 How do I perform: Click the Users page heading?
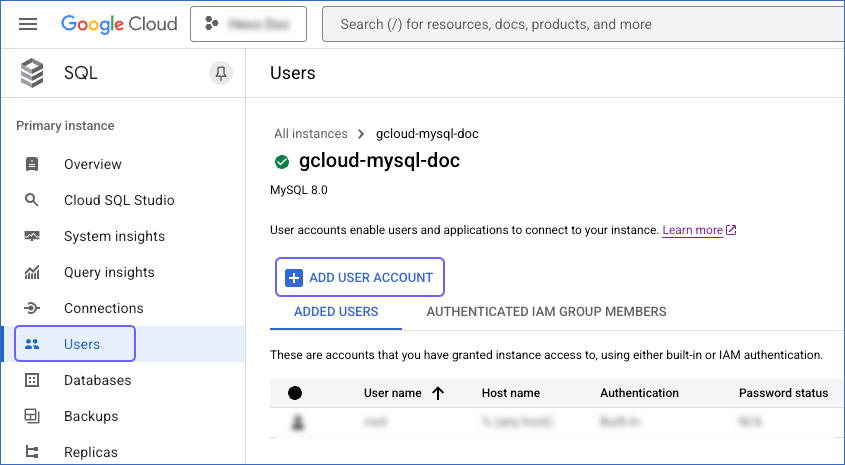click(x=293, y=73)
